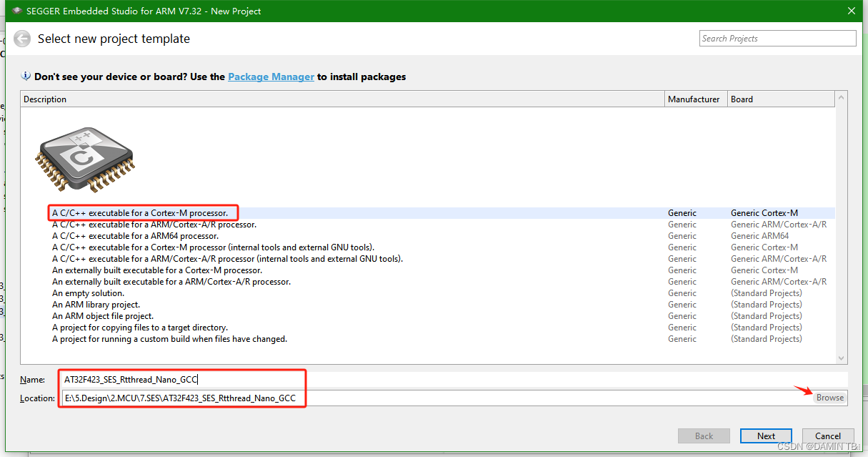Click the scrollbar up arrow of template list

[x=841, y=98]
